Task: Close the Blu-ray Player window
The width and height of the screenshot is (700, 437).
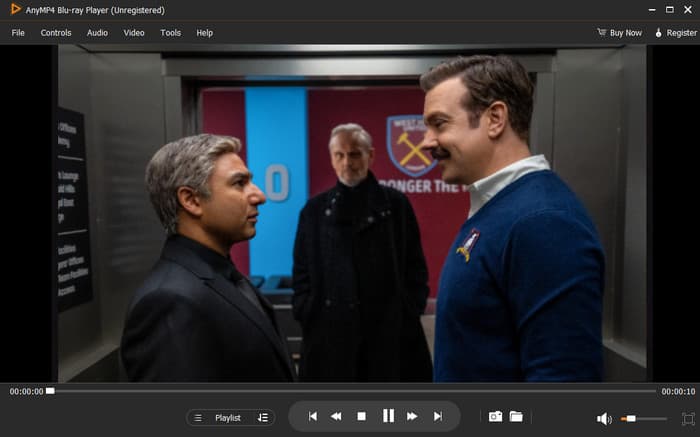Action: pos(688,9)
